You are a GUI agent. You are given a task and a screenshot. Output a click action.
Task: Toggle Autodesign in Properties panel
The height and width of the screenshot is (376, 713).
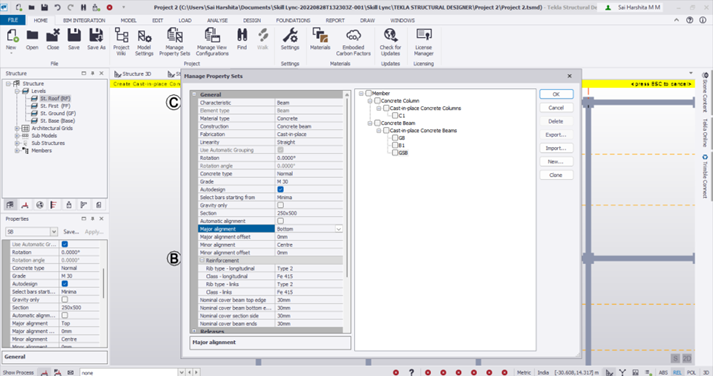[65, 284]
